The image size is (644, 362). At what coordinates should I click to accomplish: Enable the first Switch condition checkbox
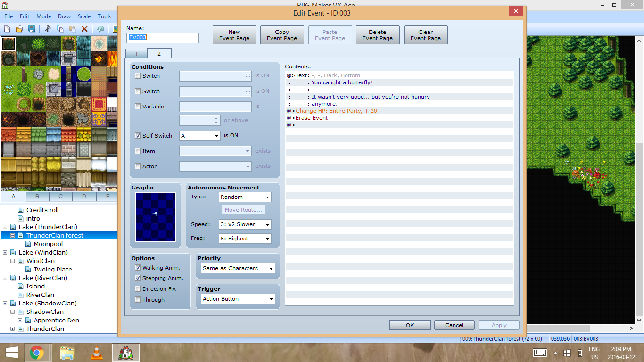point(138,76)
